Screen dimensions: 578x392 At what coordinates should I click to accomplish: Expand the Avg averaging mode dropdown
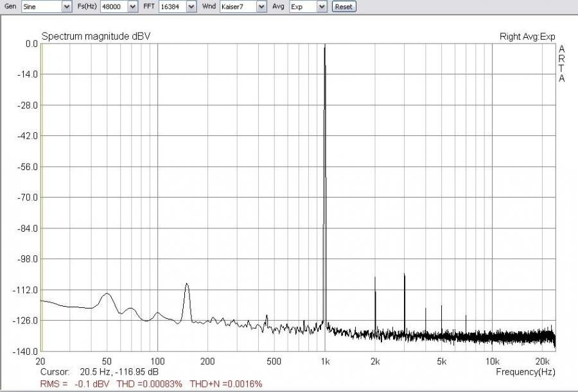[308, 6]
